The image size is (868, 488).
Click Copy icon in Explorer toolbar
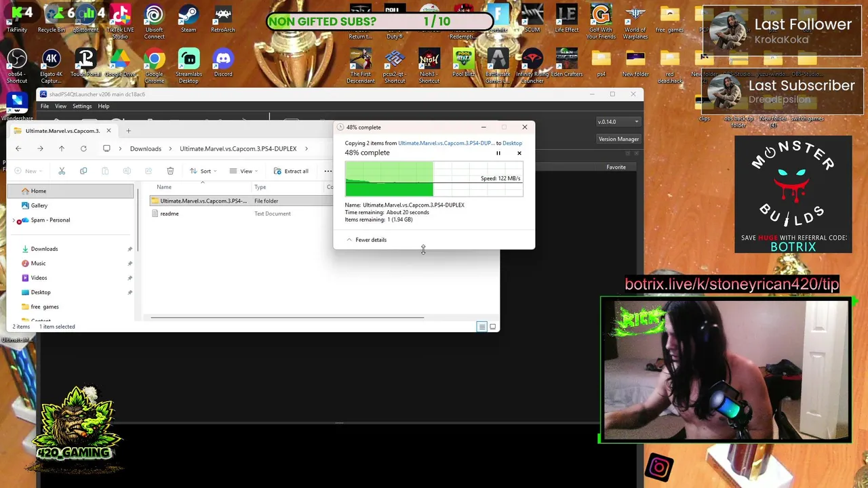[83, 171]
